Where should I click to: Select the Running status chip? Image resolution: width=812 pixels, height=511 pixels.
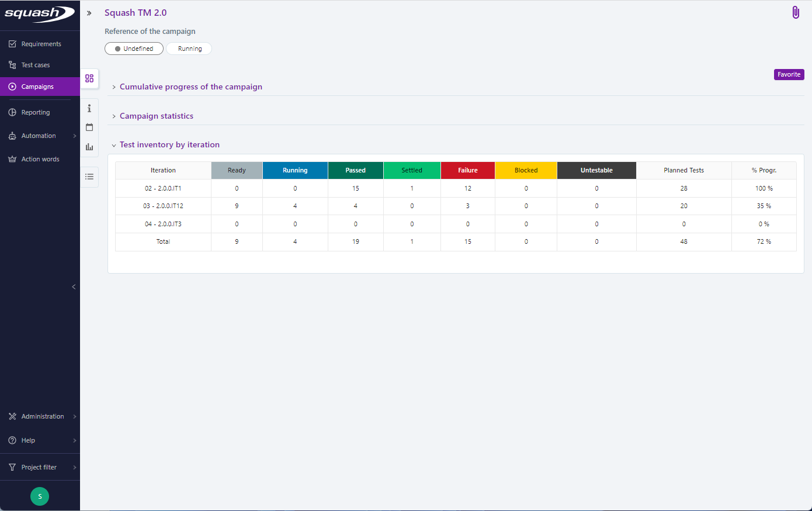pos(189,49)
